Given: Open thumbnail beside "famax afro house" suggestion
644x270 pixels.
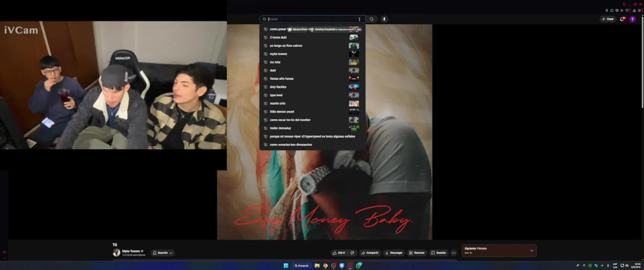Looking at the screenshot, I should click(354, 79).
